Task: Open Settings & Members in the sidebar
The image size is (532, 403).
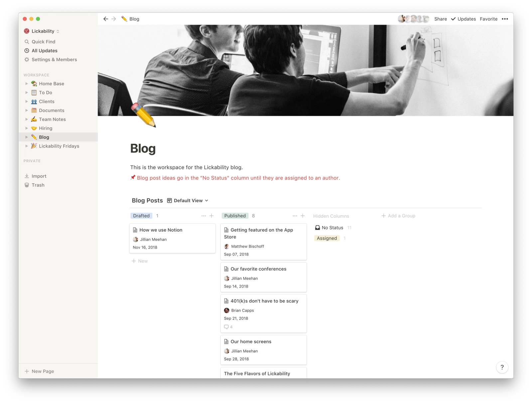Action: click(x=58, y=60)
